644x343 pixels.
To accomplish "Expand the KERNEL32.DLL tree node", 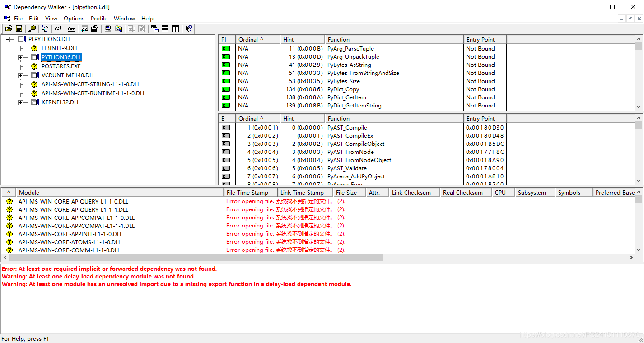I will pyautogui.click(x=20, y=102).
